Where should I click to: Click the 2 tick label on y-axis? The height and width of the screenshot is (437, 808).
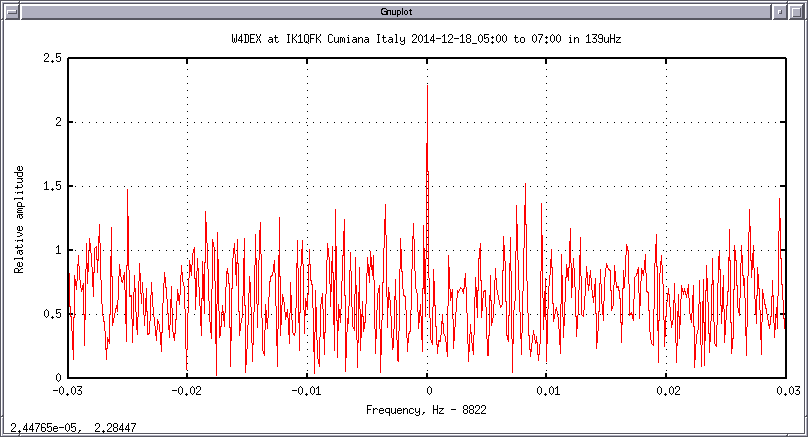tap(57, 123)
